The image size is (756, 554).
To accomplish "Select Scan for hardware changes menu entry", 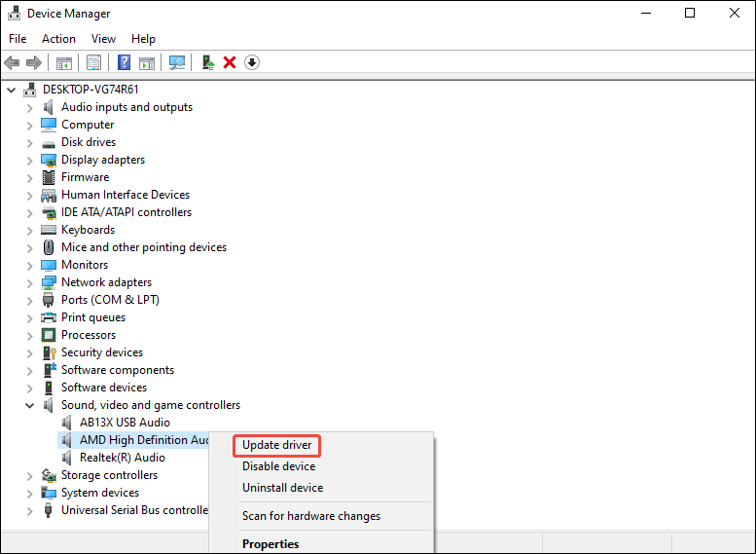I will pyautogui.click(x=311, y=516).
